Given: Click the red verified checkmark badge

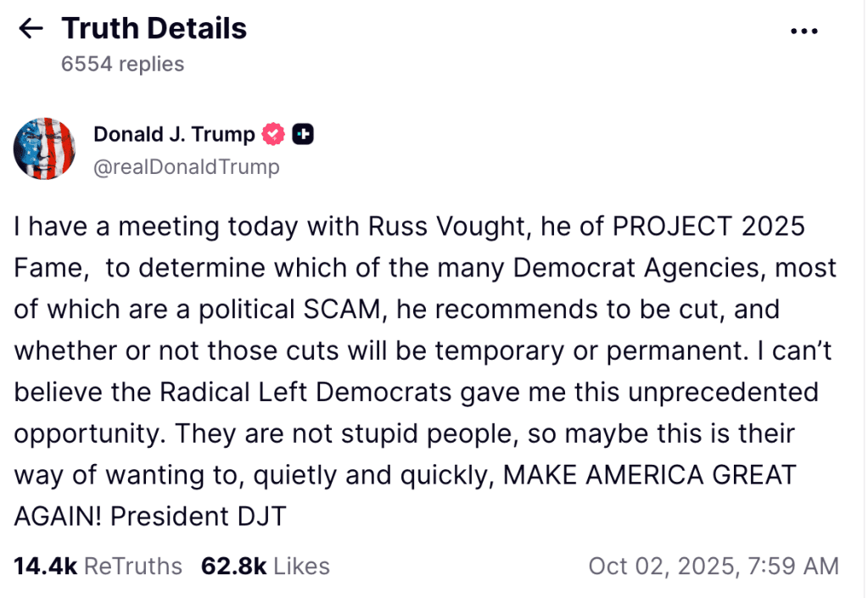Looking at the screenshot, I should 273,134.
